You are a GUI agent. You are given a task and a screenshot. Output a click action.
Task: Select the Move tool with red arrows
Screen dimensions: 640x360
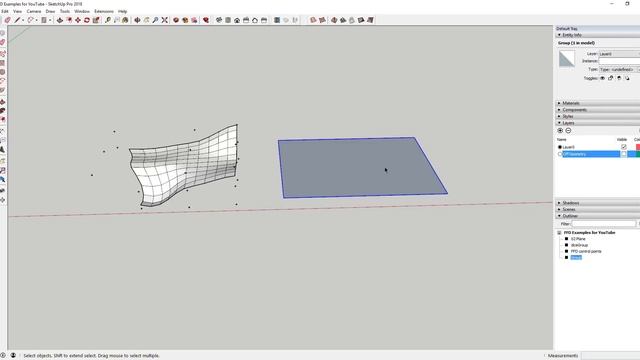[78, 20]
